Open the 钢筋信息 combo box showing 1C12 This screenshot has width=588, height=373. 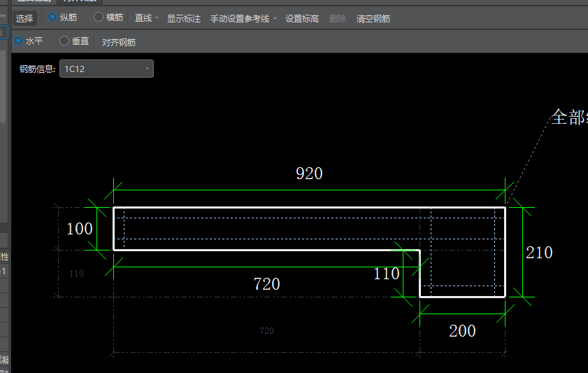click(x=106, y=69)
